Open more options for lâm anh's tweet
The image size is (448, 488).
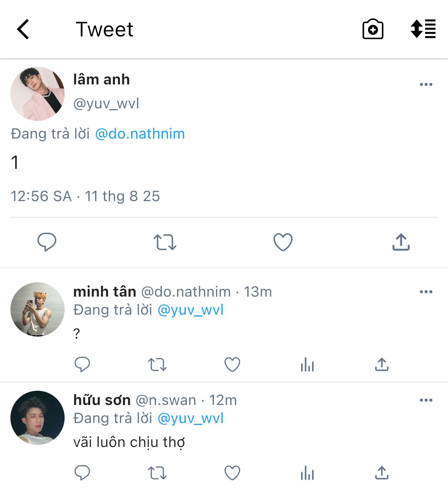426,84
